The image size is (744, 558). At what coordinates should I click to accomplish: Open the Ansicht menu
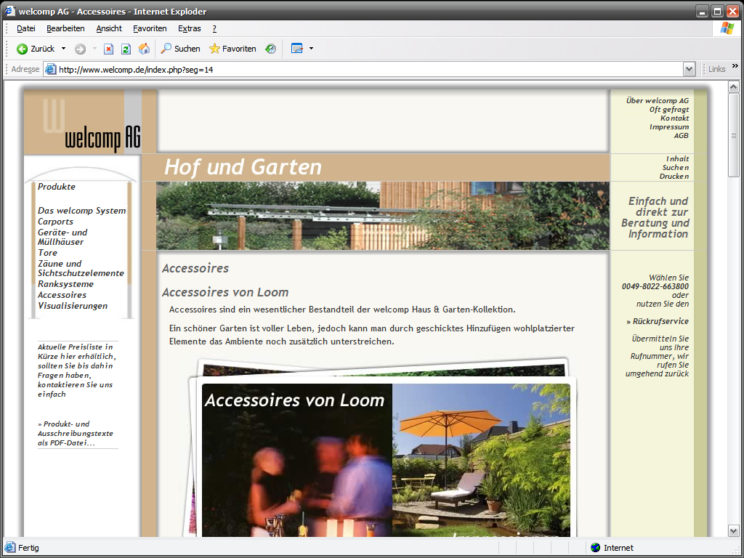[109, 28]
